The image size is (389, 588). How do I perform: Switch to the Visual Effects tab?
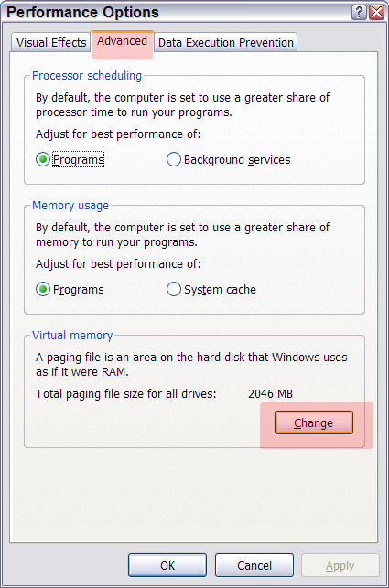point(51,42)
